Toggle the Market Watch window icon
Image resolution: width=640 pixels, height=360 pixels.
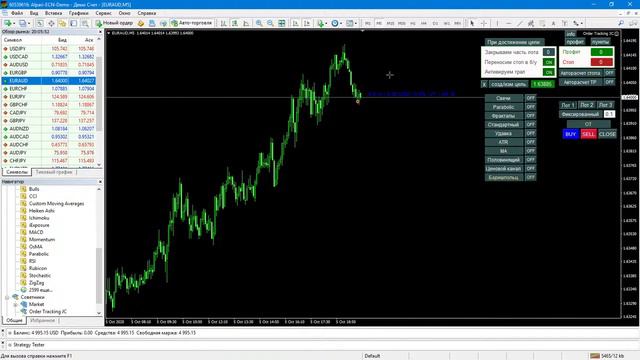tap(40, 23)
